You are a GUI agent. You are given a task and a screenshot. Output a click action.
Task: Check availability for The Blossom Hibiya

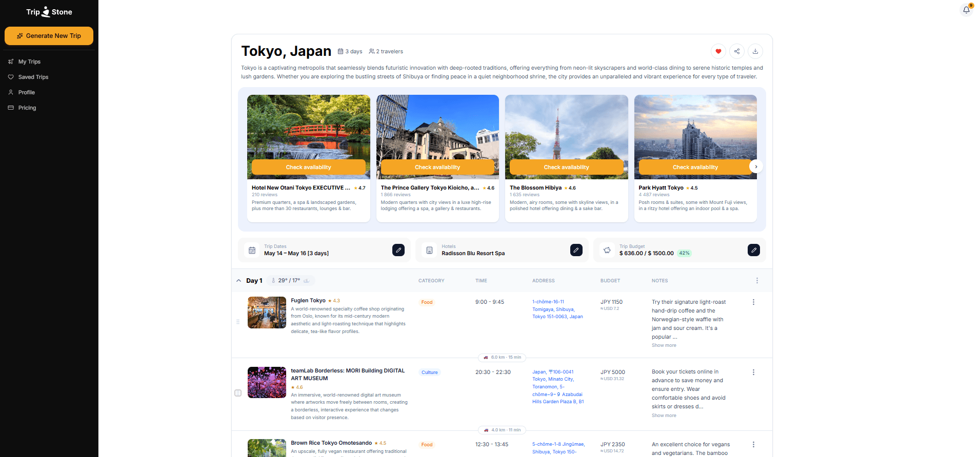pyautogui.click(x=566, y=167)
